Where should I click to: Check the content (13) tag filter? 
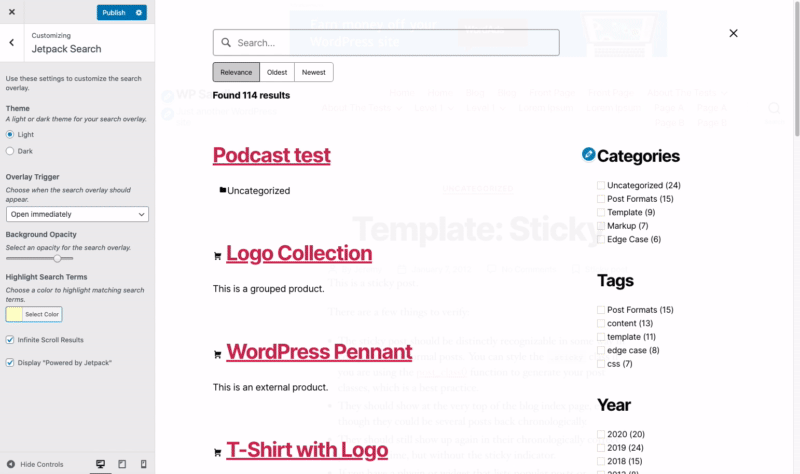click(x=601, y=323)
